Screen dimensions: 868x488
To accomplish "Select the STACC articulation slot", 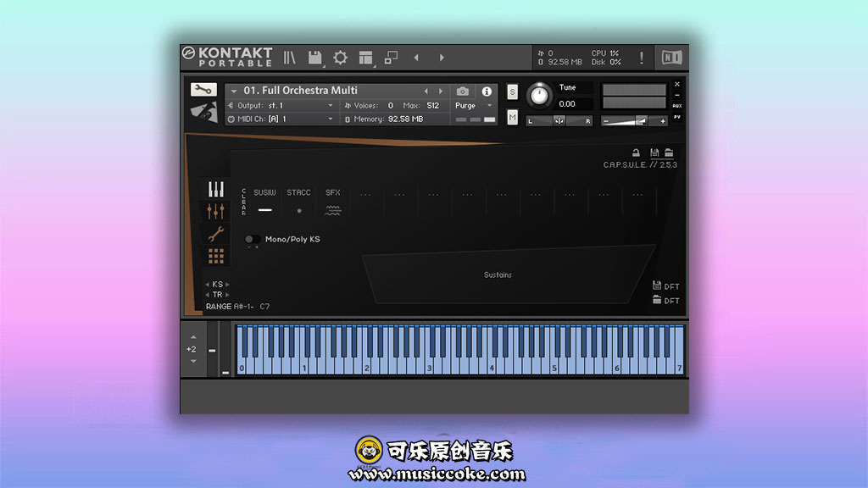I will [x=299, y=202].
